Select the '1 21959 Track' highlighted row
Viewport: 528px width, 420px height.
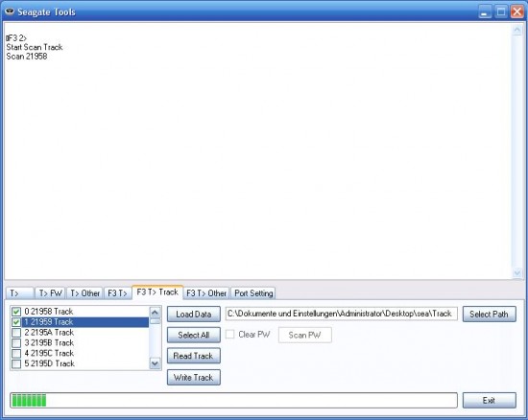tap(80, 322)
